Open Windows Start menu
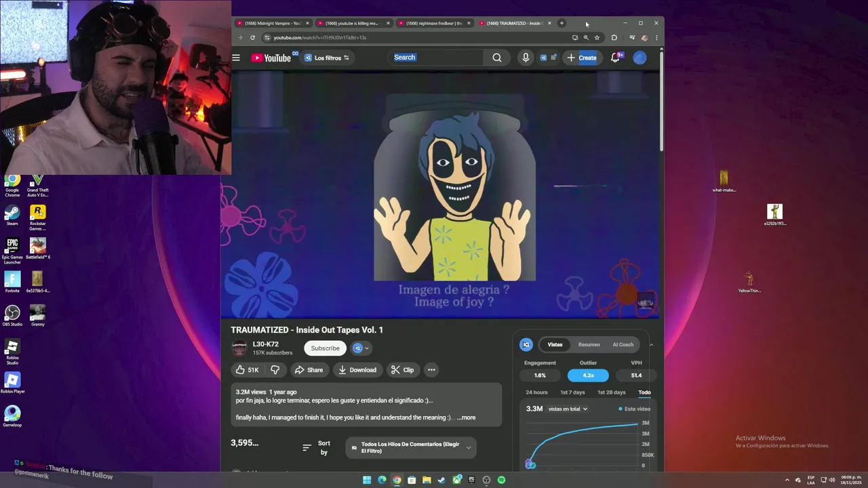The height and width of the screenshot is (488, 868). tap(367, 480)
